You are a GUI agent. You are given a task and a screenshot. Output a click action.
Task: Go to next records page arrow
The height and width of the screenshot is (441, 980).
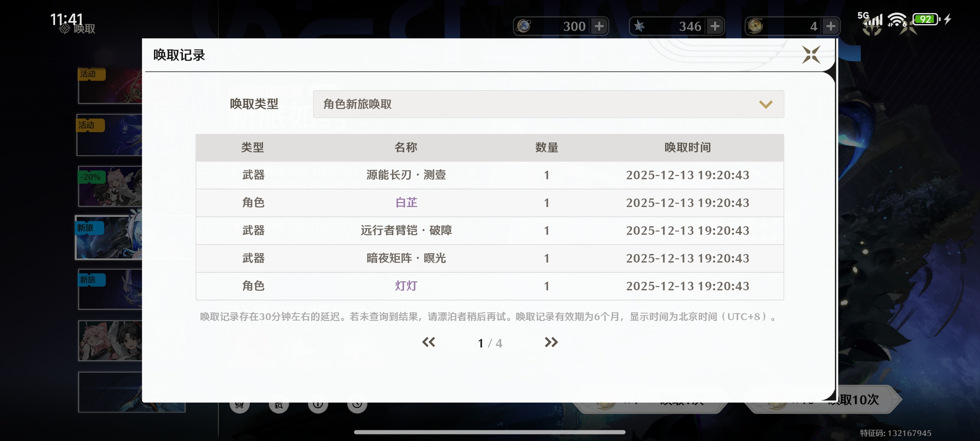[x=551, y=342]
